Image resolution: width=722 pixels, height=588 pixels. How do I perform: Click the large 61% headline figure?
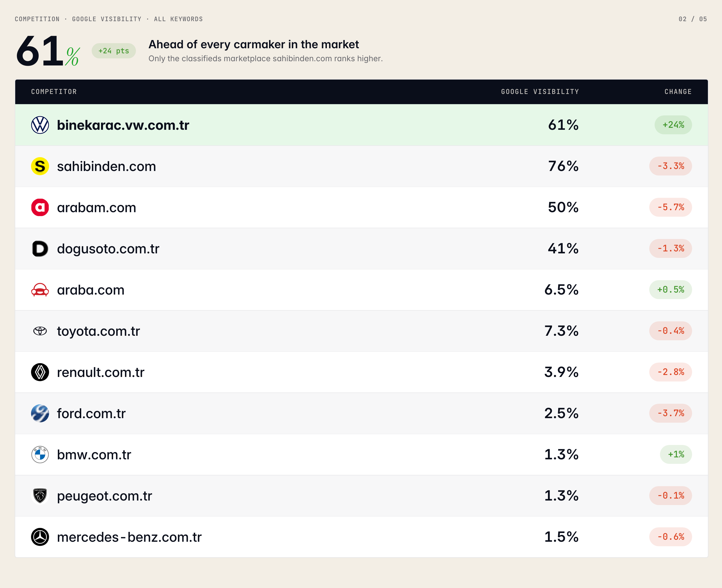pyautogui.click(x=48, y=51)
